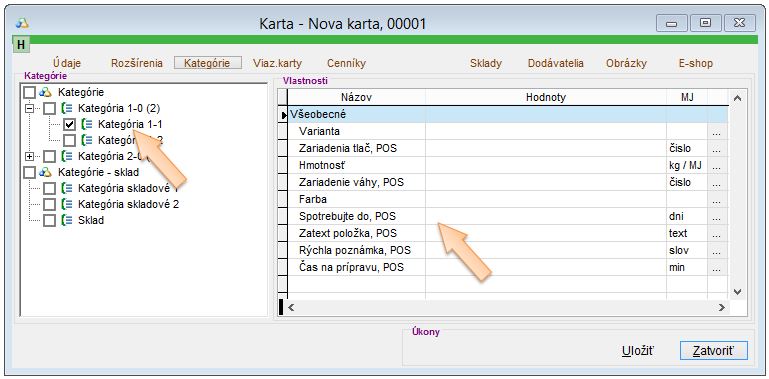Viewport: 769px width, 379px height.
Task: Click Hodnoty cell of Hmotnosť row
Action: click(546, 165)
